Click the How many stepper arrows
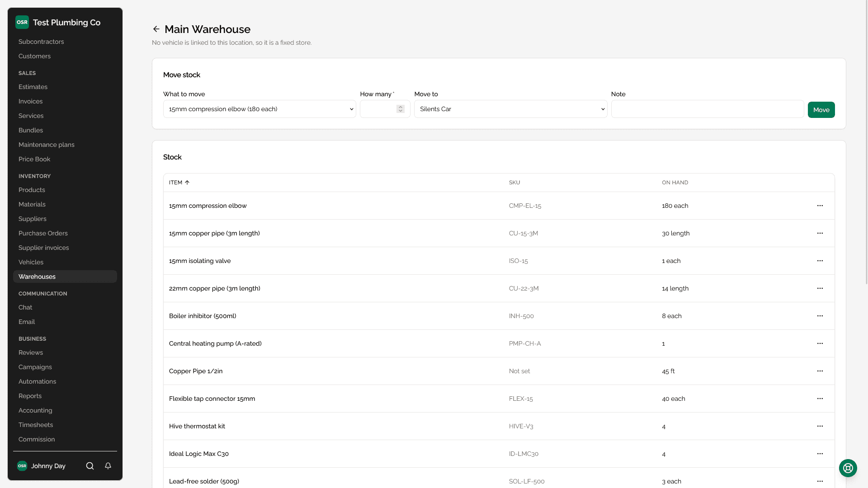This screenshot has width=868, height=488. pos(401,109)
